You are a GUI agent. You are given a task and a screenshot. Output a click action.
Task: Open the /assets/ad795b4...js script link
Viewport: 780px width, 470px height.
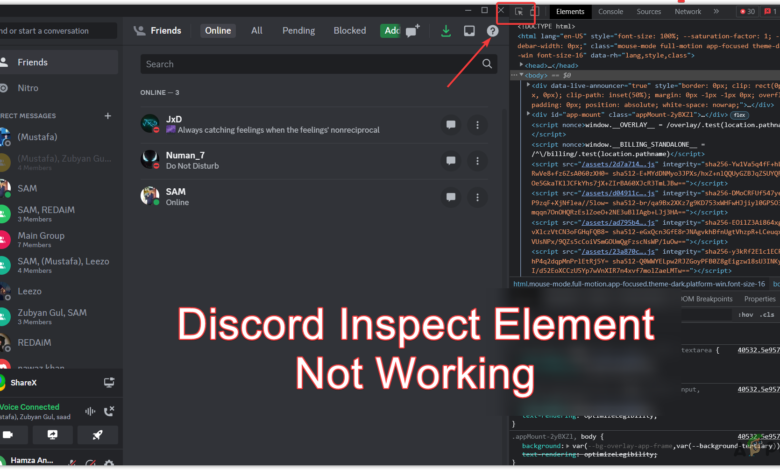pos(618,222)
